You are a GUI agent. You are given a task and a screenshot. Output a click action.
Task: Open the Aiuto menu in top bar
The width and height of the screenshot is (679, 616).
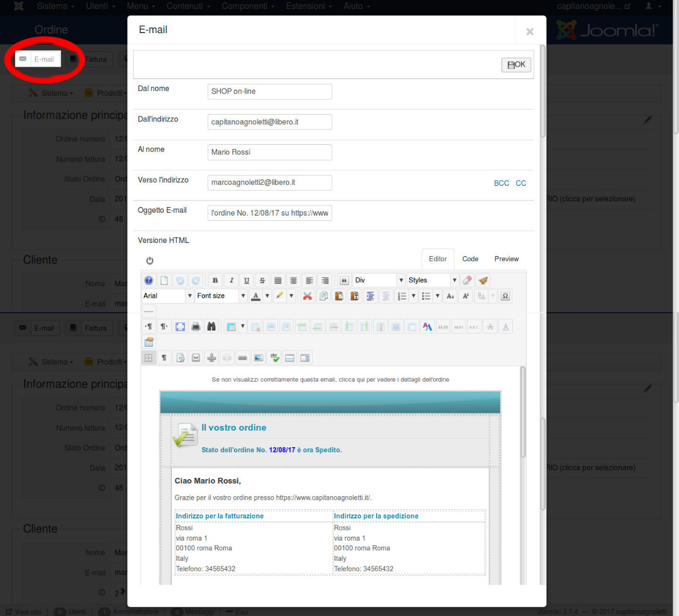point(357,6)
